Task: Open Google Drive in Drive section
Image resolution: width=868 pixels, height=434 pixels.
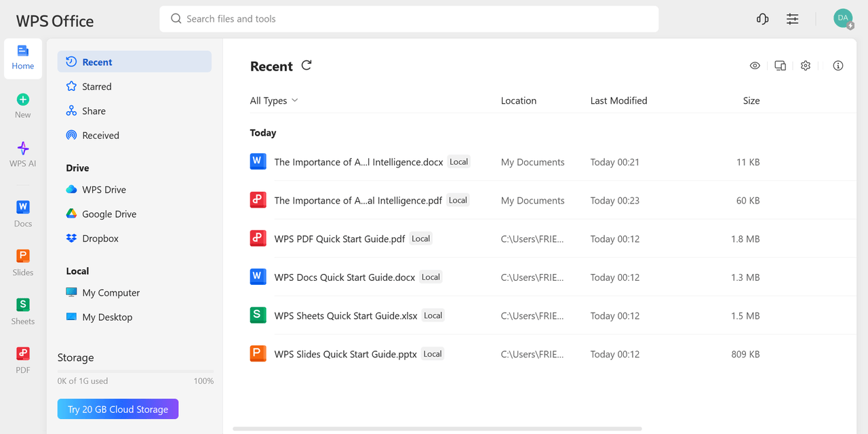Action: tap(109, 214)
